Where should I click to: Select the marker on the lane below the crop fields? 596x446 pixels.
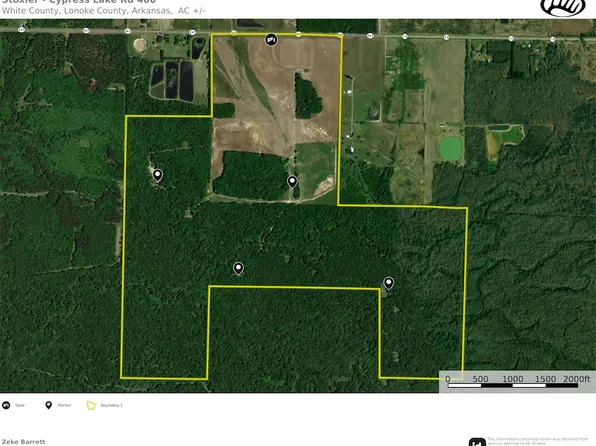click(292, 182)
